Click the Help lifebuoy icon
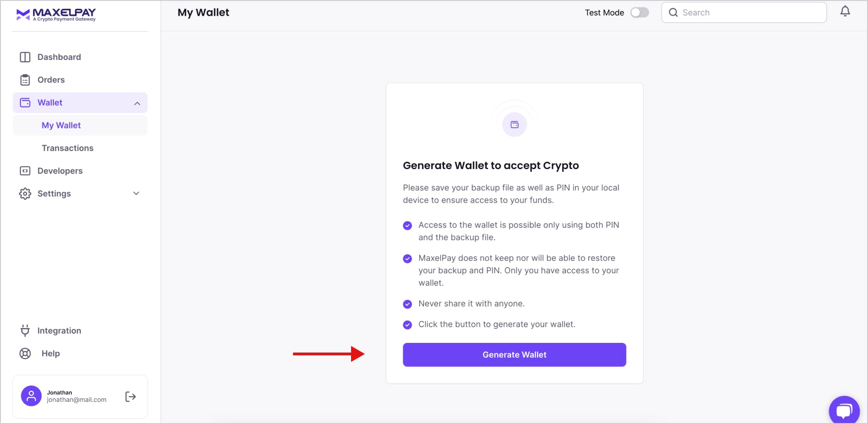 (25, 353)
